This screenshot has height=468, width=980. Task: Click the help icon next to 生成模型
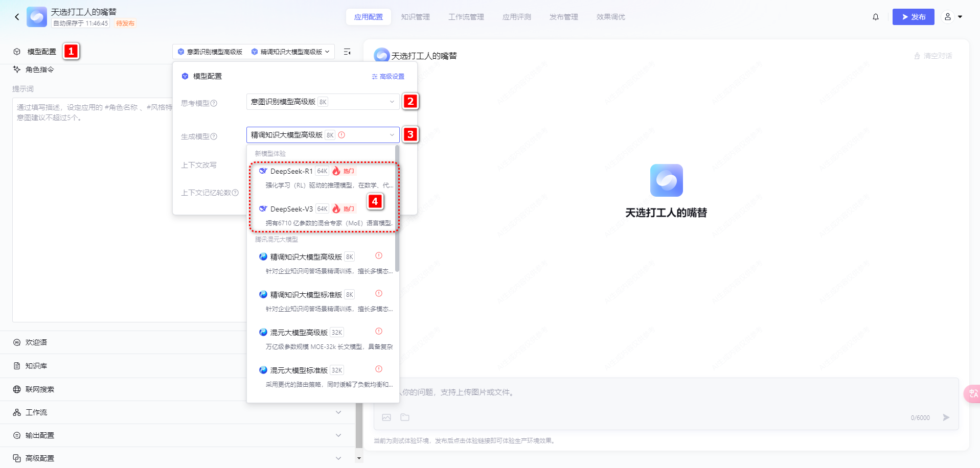point(214,136)
